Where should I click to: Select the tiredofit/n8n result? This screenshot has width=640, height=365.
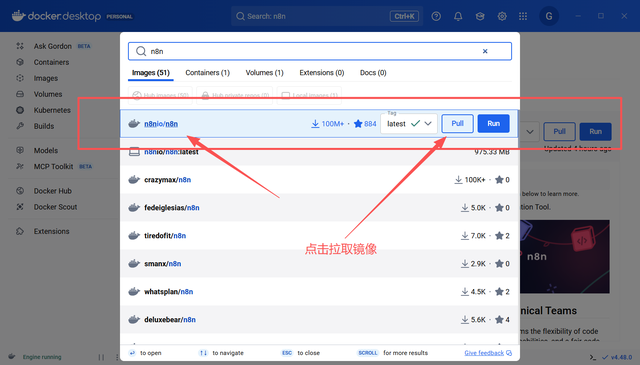(319, 236)
